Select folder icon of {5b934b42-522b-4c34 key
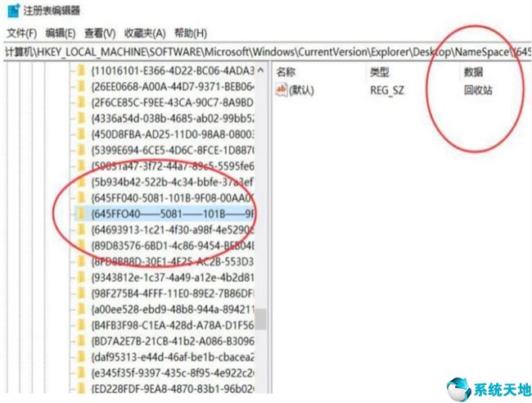Screen dimensions: 532x403 pos(81,182)
